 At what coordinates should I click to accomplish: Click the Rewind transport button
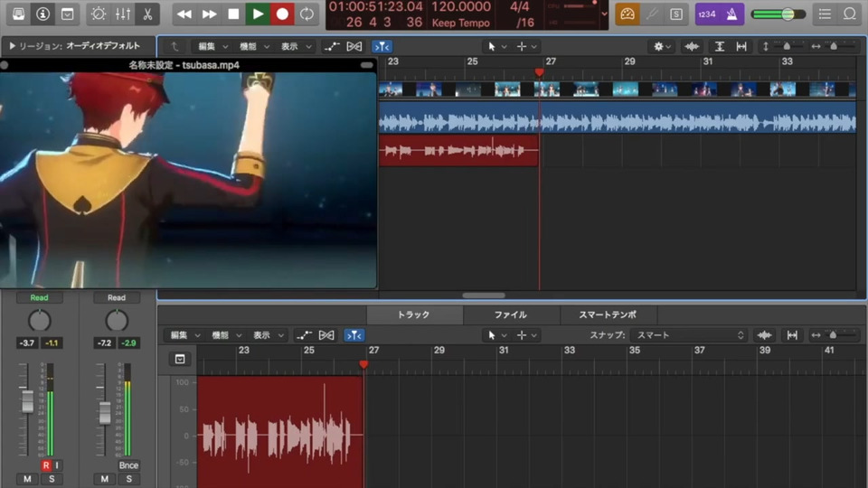click(184, 14)
